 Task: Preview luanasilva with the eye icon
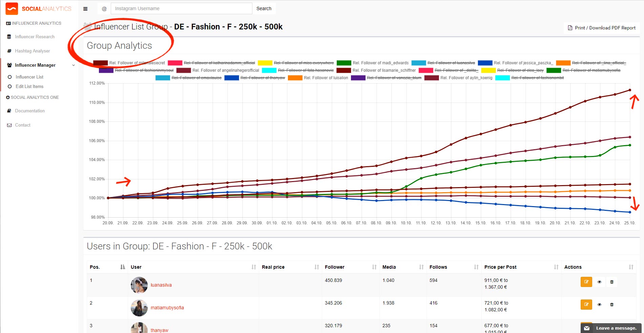click(599, 282)
